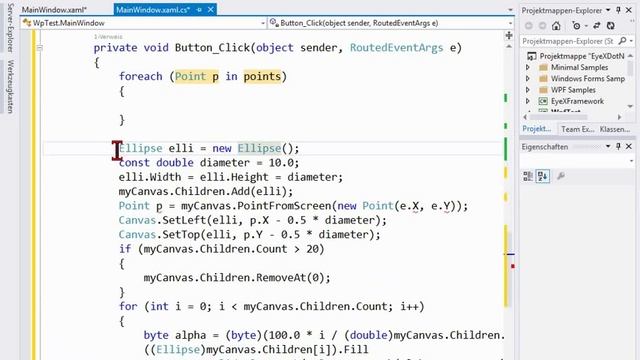Close the MainWindow.xaml.cs tab
The image size is (640, 360).
[x=211, y=9]
